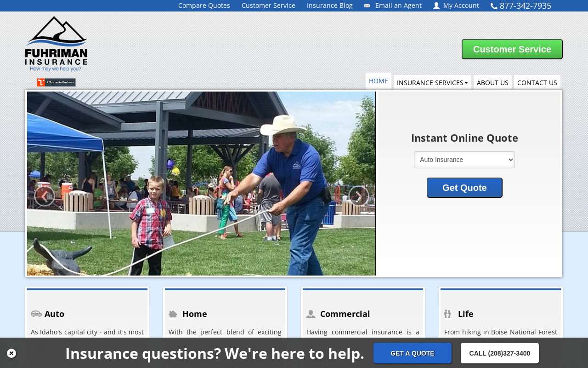Click the blue Get Quote button

tap(464, 188)
